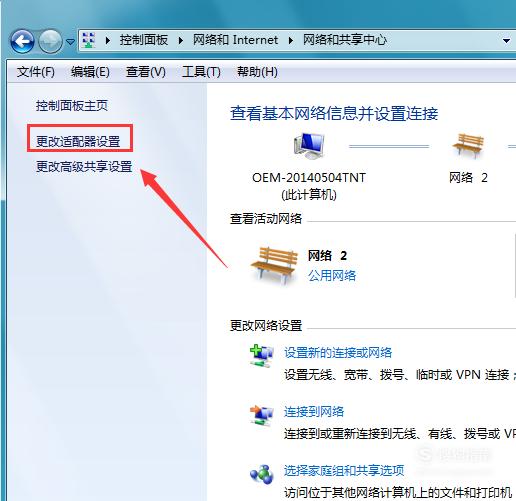Image resolution: width=516 pixels, height=501 pixels.
Task: Open the 工具(T) menu
Action: pos(201,72)
